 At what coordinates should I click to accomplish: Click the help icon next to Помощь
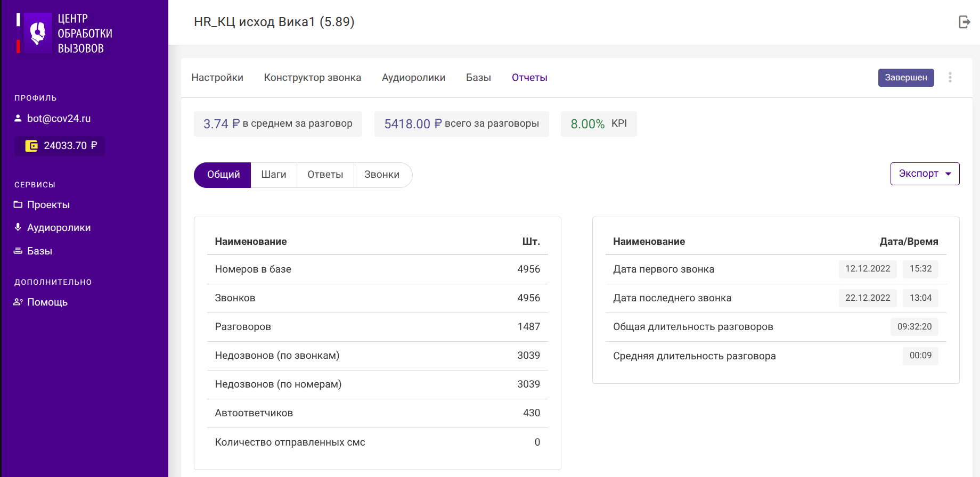click(18, 302)
